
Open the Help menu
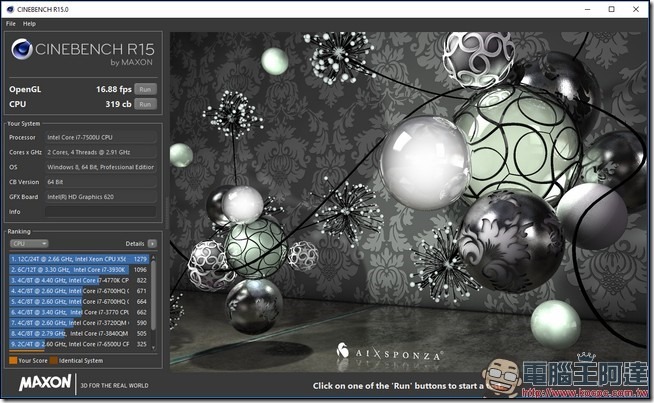point(29,23)
